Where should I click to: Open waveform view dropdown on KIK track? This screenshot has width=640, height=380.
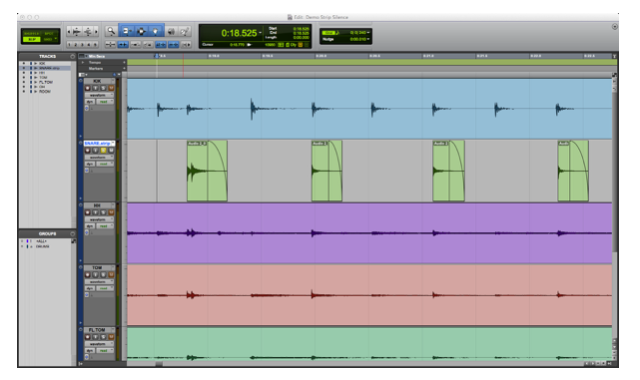coord(100,95)
